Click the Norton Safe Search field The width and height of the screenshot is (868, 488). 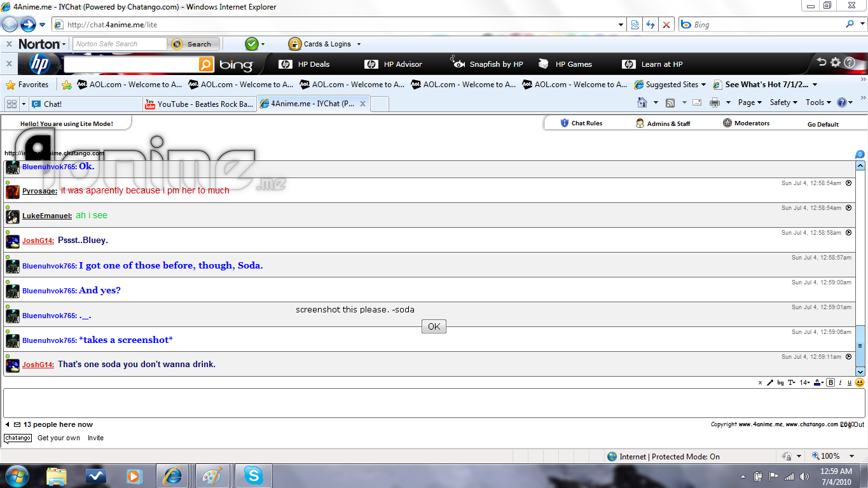click(x=120, y=44)
